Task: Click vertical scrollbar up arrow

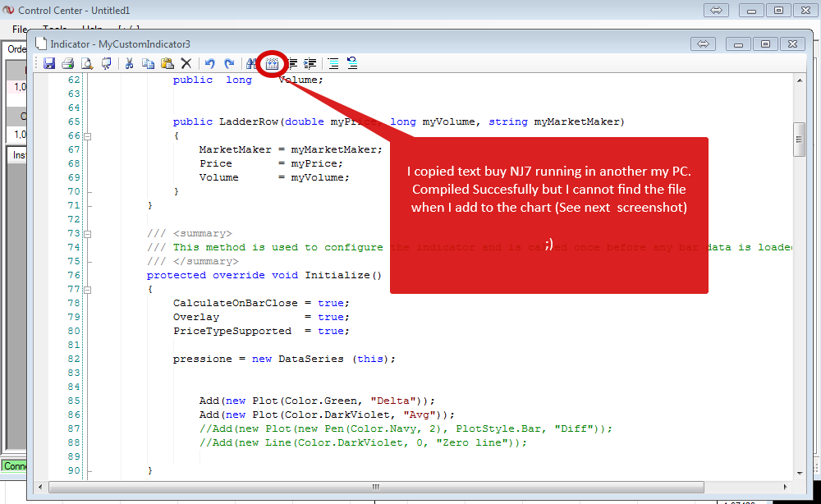Action: click(800, 80)
